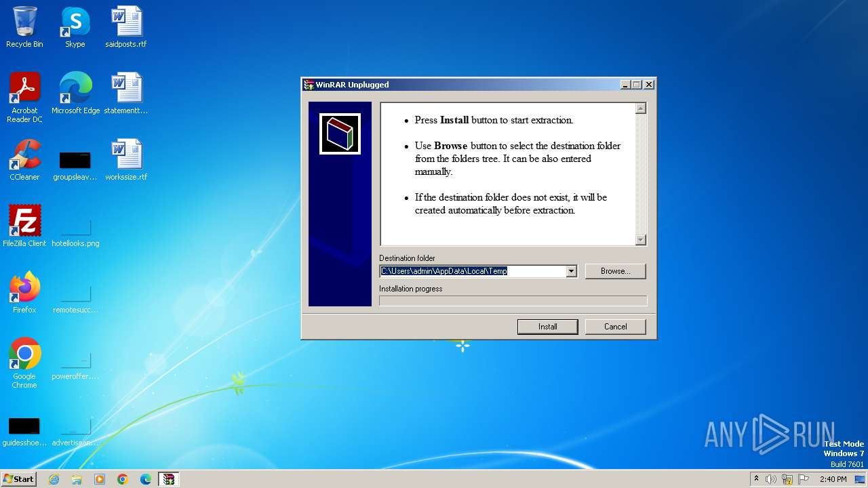Open the WinRAR Unplugged title bar icon menu

[x=309, y=85]
